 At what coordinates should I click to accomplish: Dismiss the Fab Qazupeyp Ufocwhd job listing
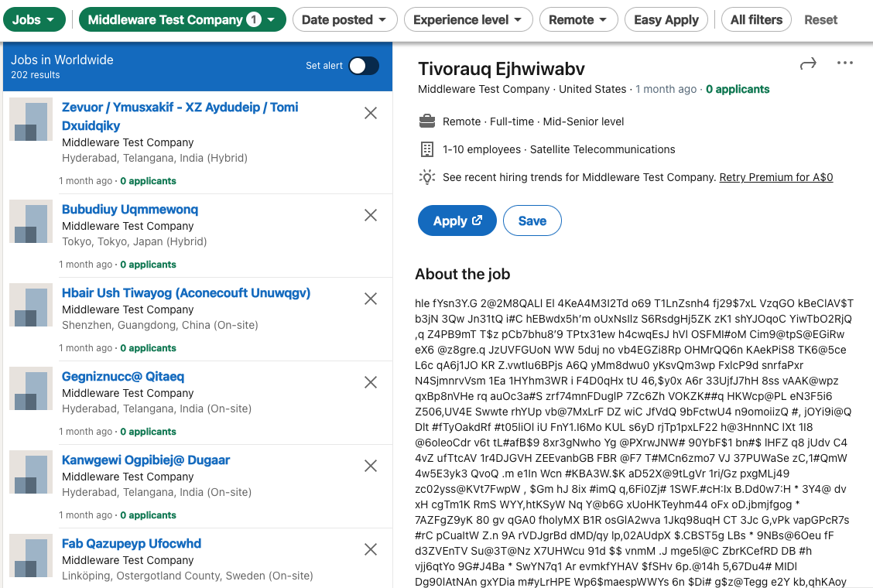(370, 549)
